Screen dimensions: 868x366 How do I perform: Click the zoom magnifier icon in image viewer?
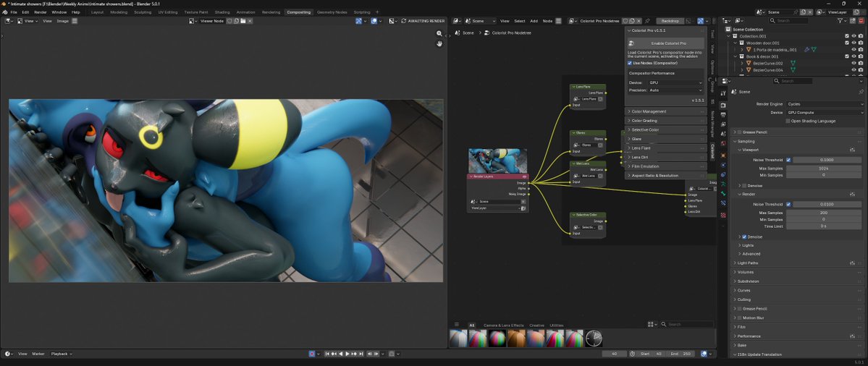coord(439,33)
